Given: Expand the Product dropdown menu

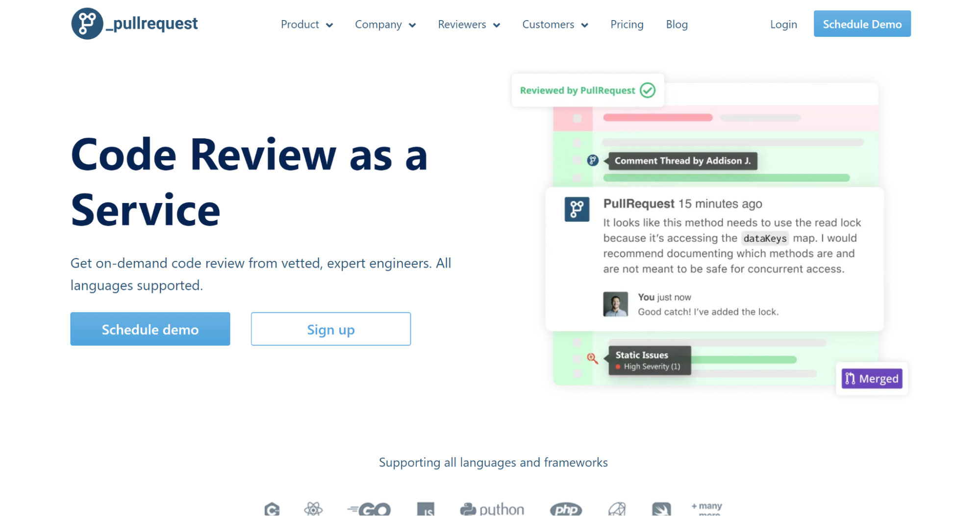Looking at the screenshot, I should click(307, 25).
